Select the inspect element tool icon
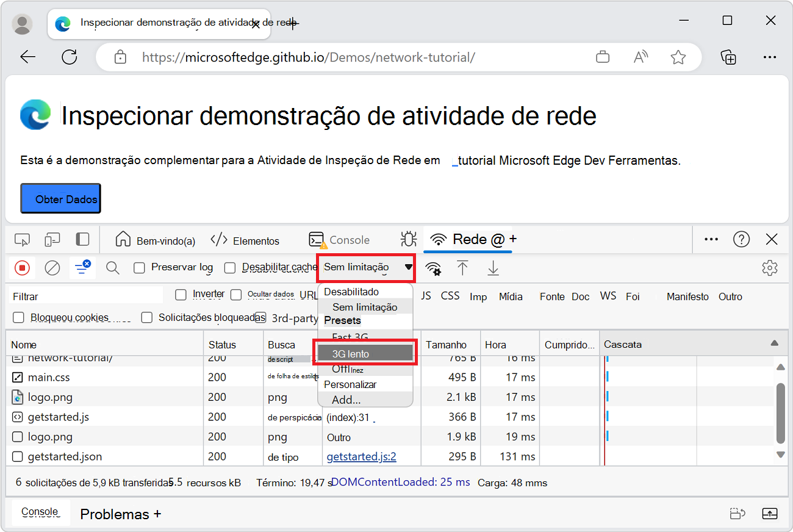This screenshot has height=532, width=793. tap(22, 240)
